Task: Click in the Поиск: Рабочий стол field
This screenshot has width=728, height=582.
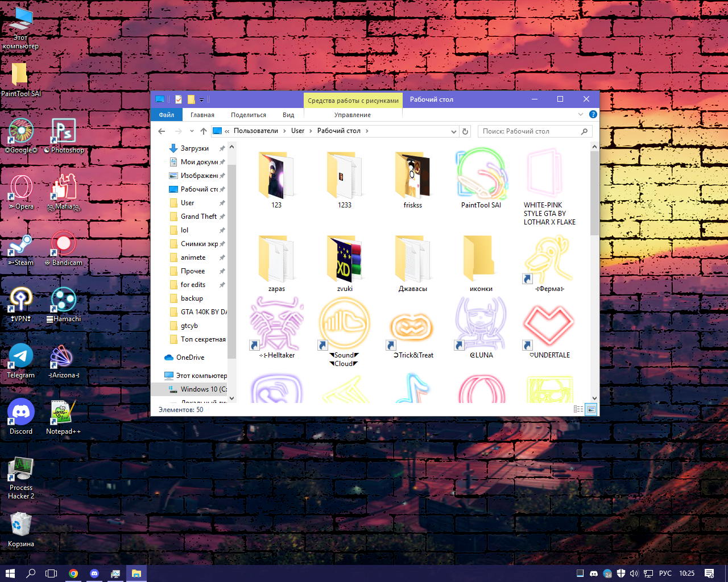Action: point(535,131)
